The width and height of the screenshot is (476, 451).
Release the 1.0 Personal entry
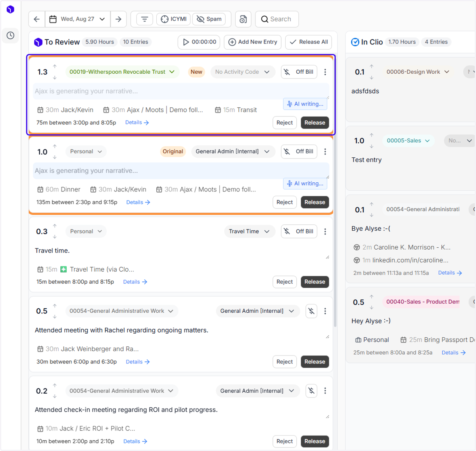315,202
